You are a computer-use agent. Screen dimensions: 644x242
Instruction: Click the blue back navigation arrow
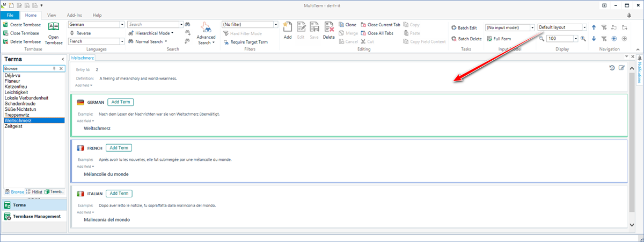point(614,39)
